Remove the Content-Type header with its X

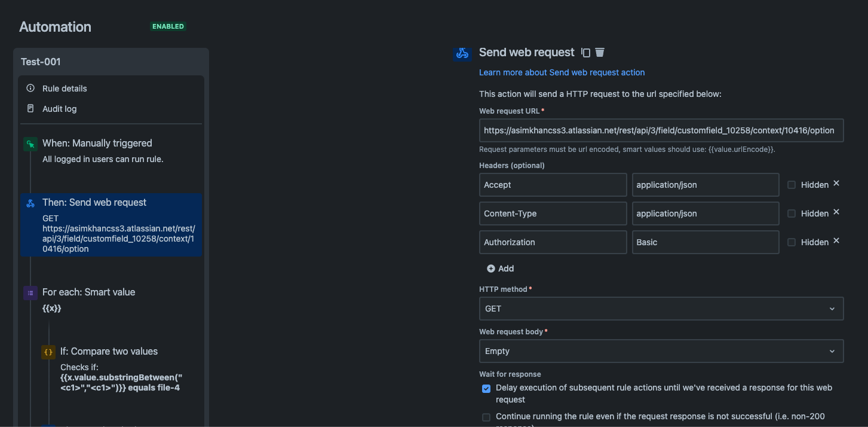click(x=836, y=212)
